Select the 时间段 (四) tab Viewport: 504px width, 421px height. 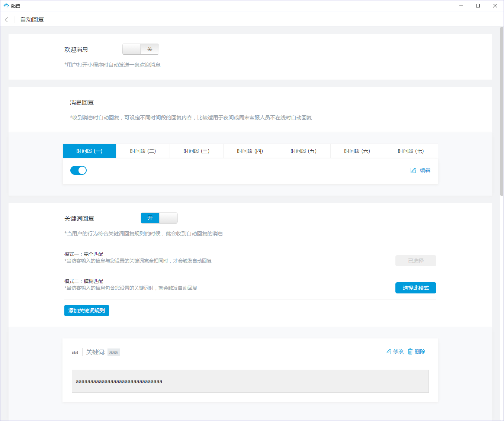coord(250,151)
